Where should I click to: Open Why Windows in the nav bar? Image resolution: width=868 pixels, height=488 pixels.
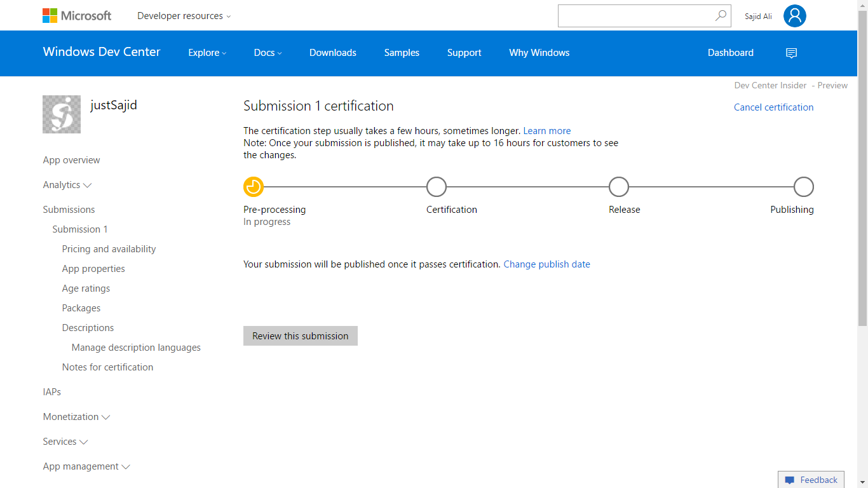pos(539,53)
